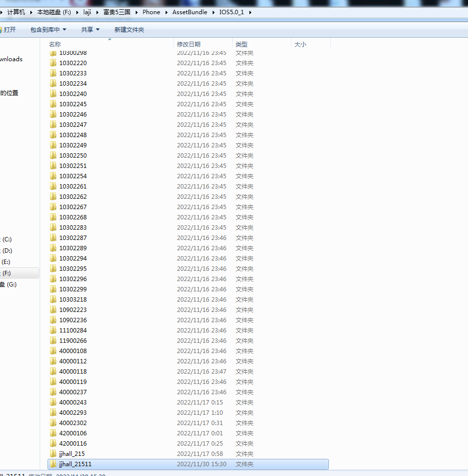Screen dimensions: 468x476
Task: Sort files by 名称 column header
Action: [55, 44]
